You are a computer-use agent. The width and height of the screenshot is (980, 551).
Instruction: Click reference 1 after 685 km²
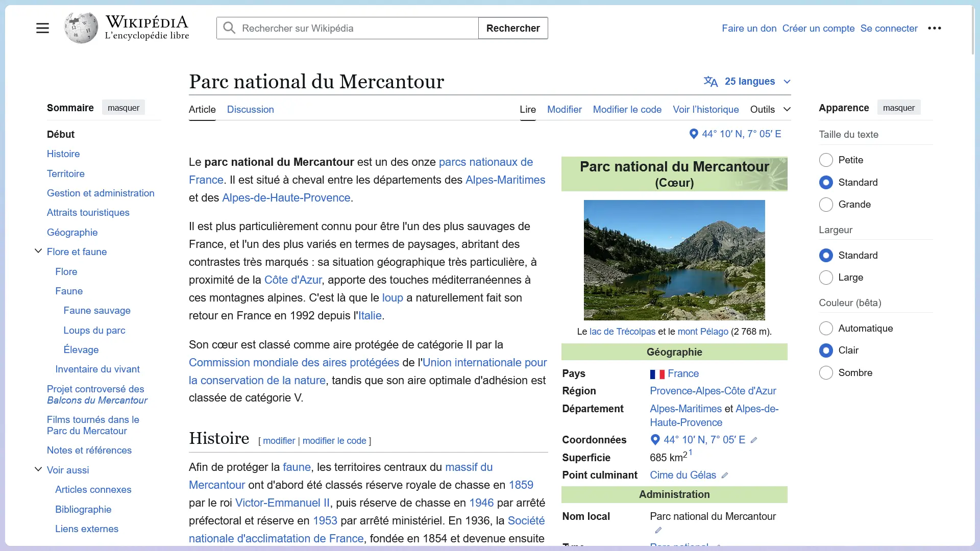[x=691, y=452]
